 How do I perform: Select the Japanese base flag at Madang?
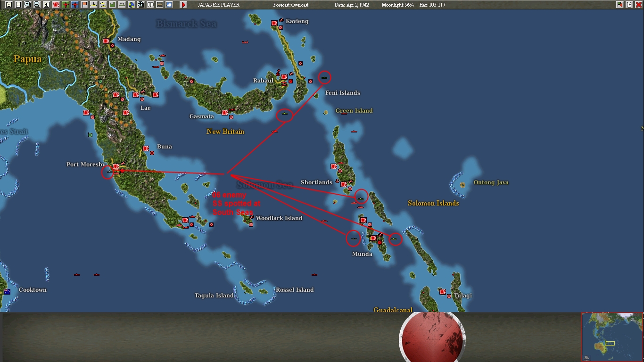[x=106, y=41]
